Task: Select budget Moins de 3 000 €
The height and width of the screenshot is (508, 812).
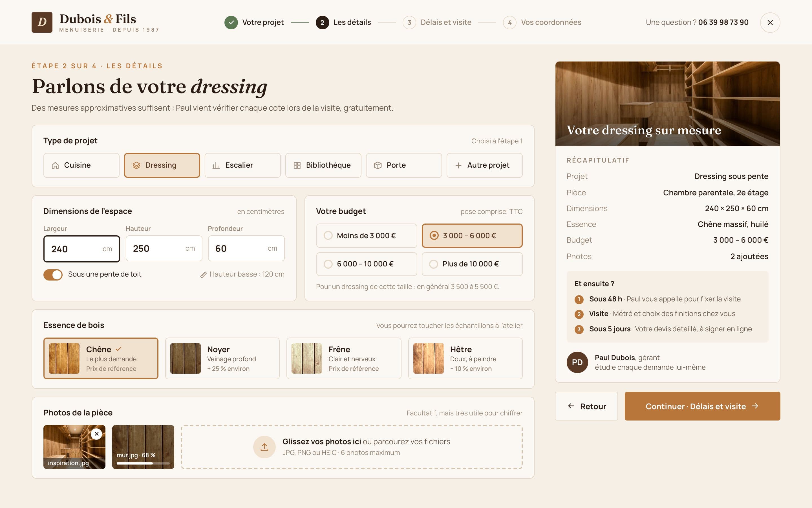Action: (367, 236)
